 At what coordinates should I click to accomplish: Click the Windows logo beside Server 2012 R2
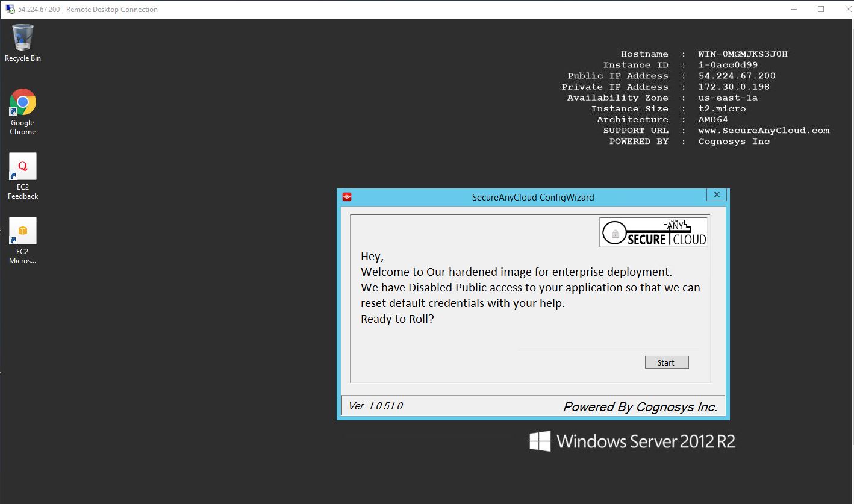(x=540, y=441)
